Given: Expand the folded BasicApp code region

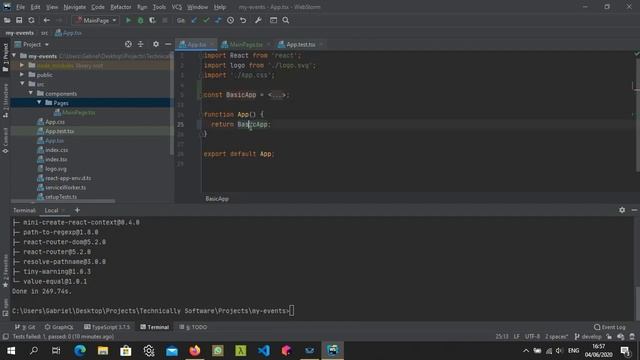Looking at the screenshot, I should tap(278, 95).
